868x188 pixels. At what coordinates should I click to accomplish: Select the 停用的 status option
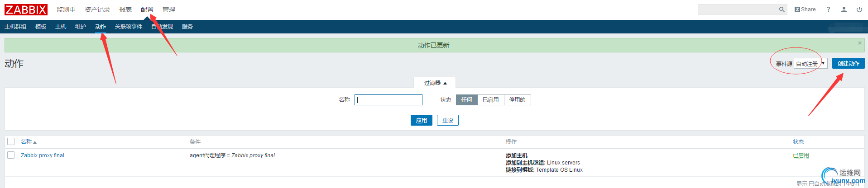tap(517, 100)
